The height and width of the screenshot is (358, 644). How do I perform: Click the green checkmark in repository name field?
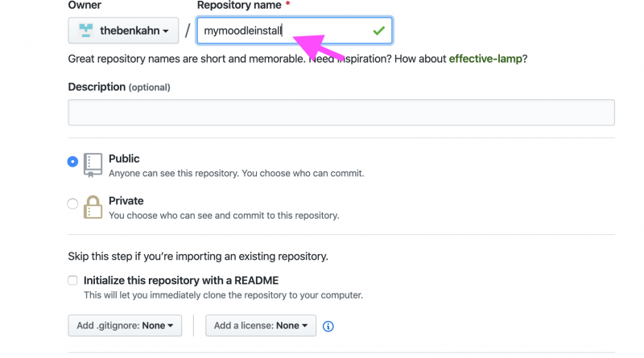coord(378,31)
